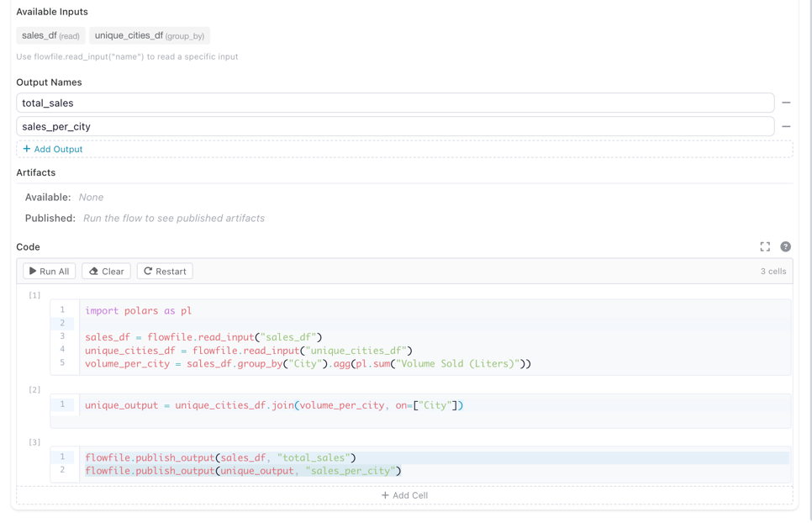This screenshot has height=523, width=812.
Task: Select empty line 2 in cell 1
Action: coord(435,323)
